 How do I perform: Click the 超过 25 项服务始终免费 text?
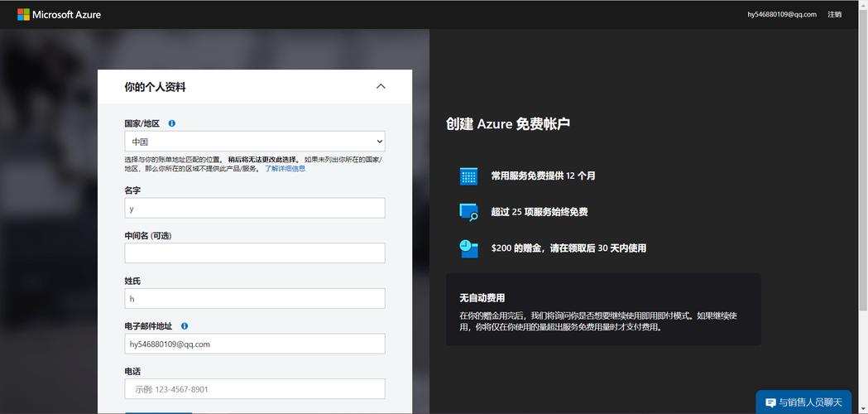(540, 212)
